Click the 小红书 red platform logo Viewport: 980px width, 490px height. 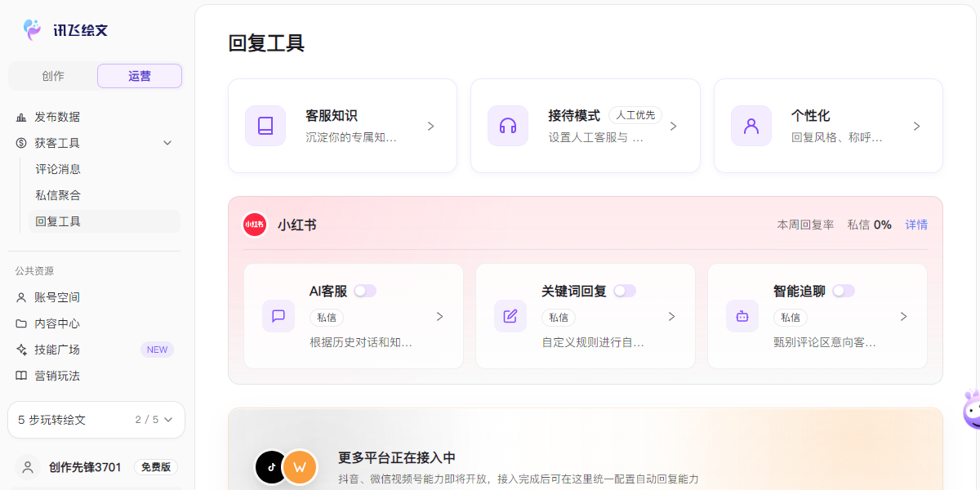pyautogui.click(x=255, y=225)
